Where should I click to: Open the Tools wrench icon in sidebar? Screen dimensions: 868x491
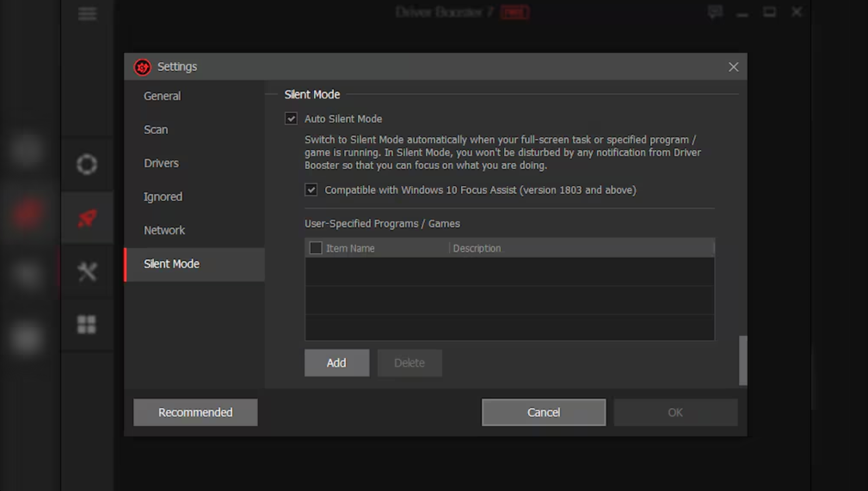point(87,272)
